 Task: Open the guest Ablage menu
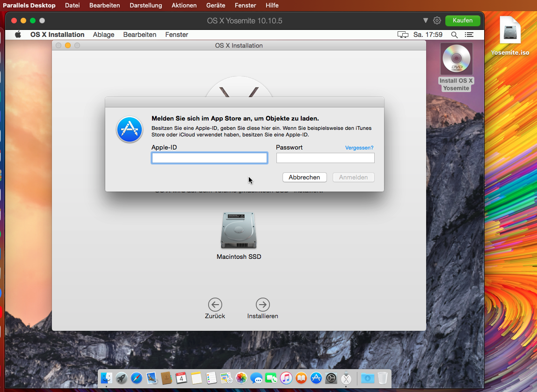103,35
